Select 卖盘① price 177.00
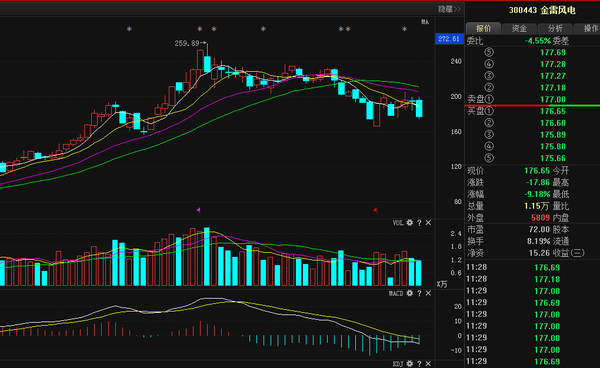Image resolution: width=600 pixels, height=368 pixels. 553,99
